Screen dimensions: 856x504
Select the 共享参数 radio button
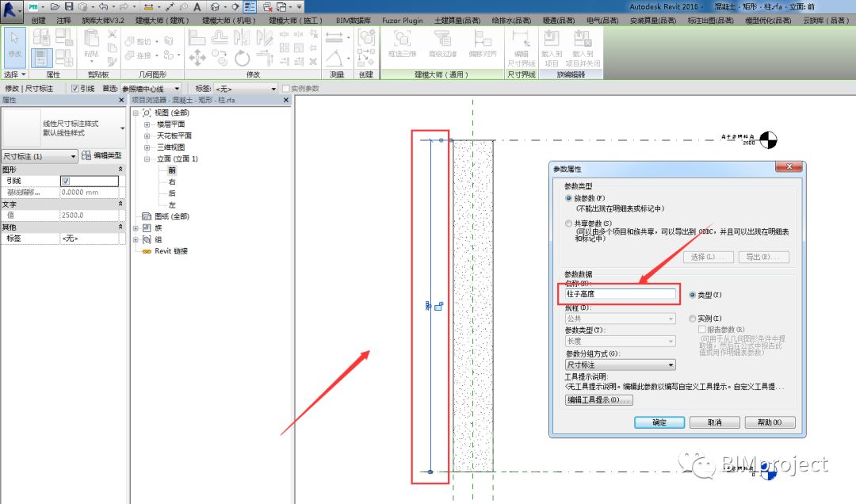pyautogui.click(x=568, y=223)
